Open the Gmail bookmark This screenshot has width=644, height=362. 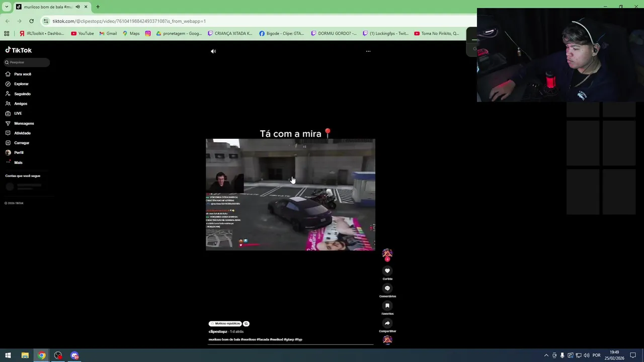108,34
